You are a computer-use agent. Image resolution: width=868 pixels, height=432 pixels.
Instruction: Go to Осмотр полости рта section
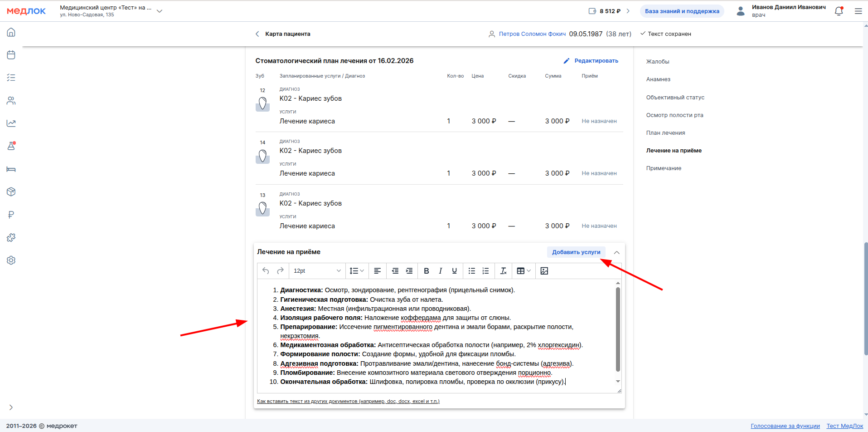[x=674, y=115]
